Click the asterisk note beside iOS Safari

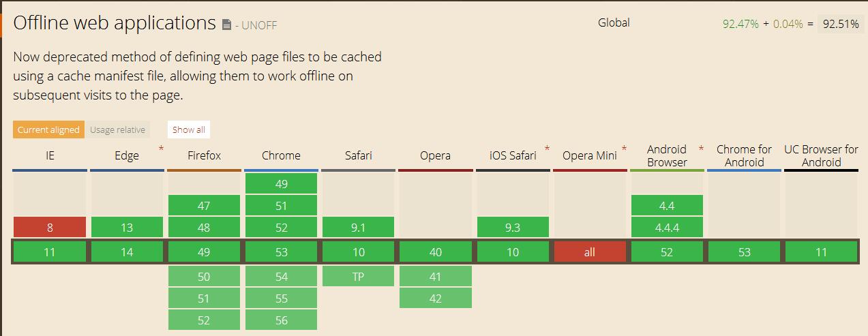(x=547, y=148)
